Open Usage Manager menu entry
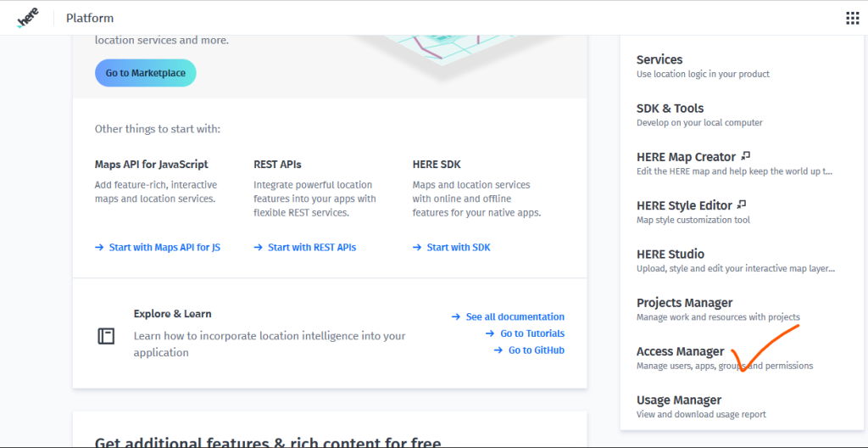The width and height of the screenshot is (868, 448). pos(701,406)
